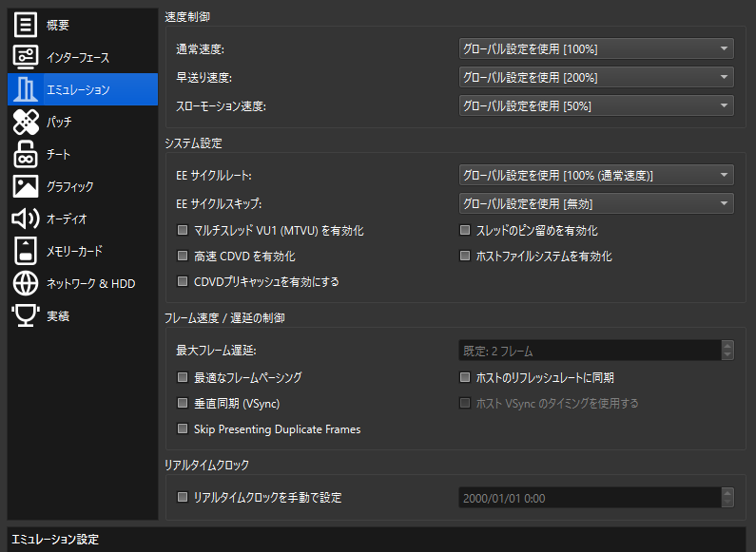The height and width of the screenshot is (552, 756).
Task: Select the メモリーカード icon
Action: (26, 251)
